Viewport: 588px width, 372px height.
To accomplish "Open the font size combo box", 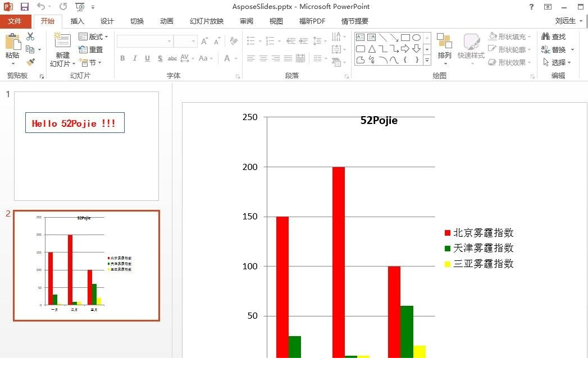I will pyautogui.click(x=186, y=41).
